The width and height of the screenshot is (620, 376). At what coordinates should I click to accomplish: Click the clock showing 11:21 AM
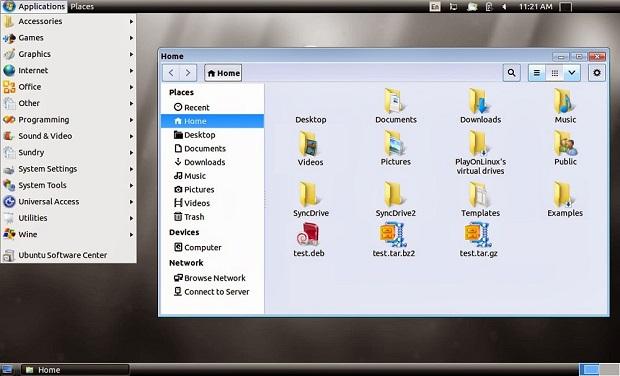535,7
